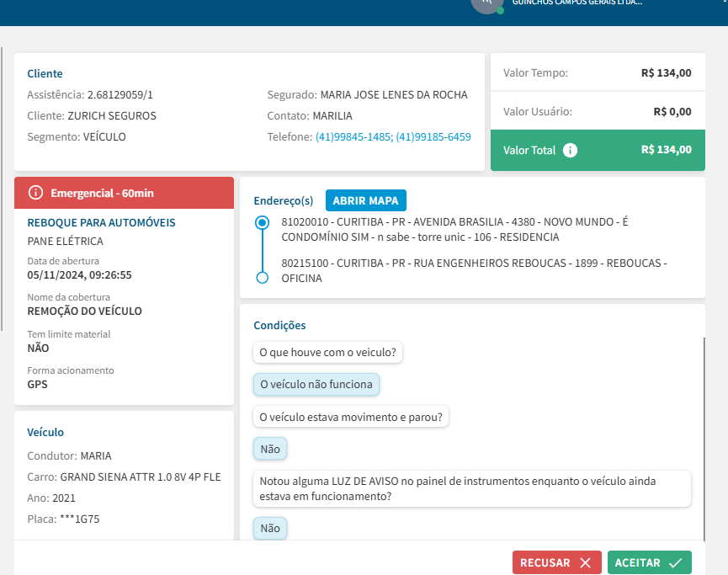
Task: Click the green online status dot
Action: click(x=500, y=10)
